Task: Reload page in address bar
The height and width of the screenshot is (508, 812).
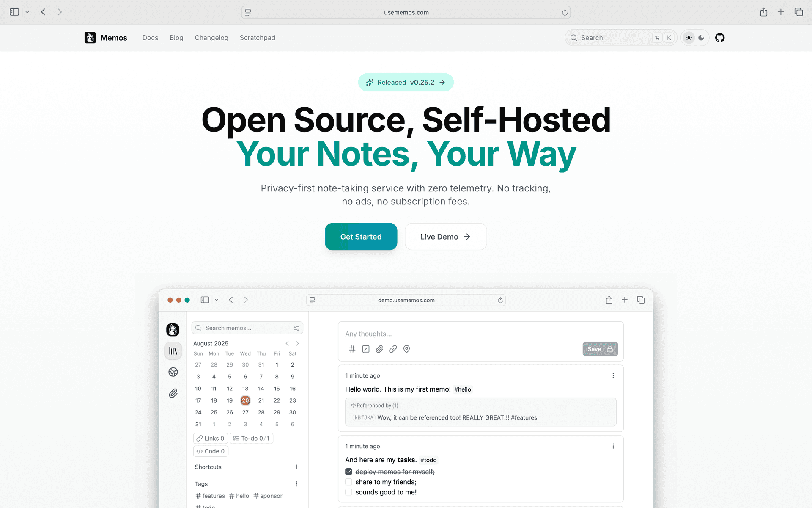Action: click(x=565, y=12)
